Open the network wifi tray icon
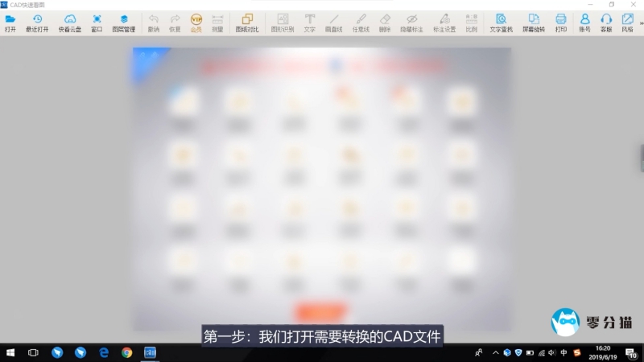Image resolution: width=644 pixels, height=362 pixels. click(541, 352)
